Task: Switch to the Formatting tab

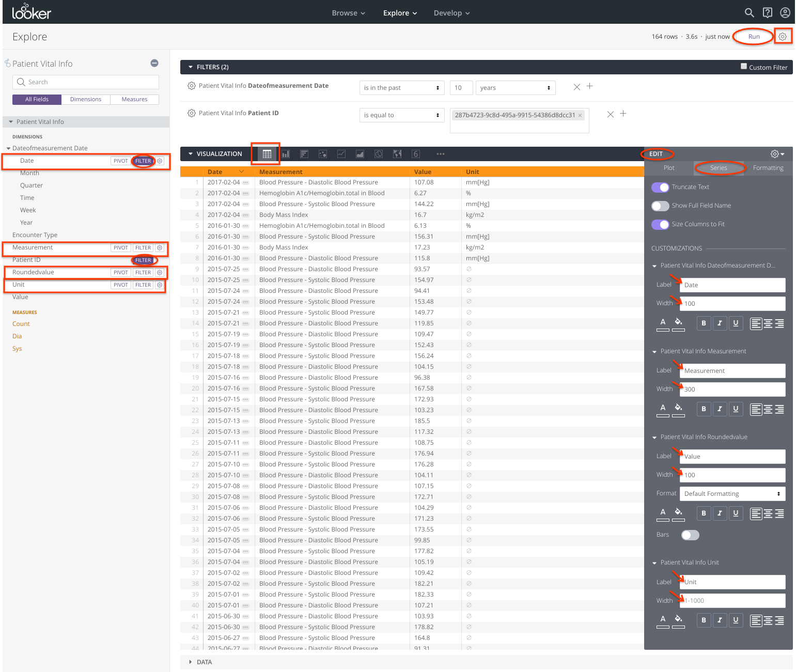Action: tap(768, 168)
